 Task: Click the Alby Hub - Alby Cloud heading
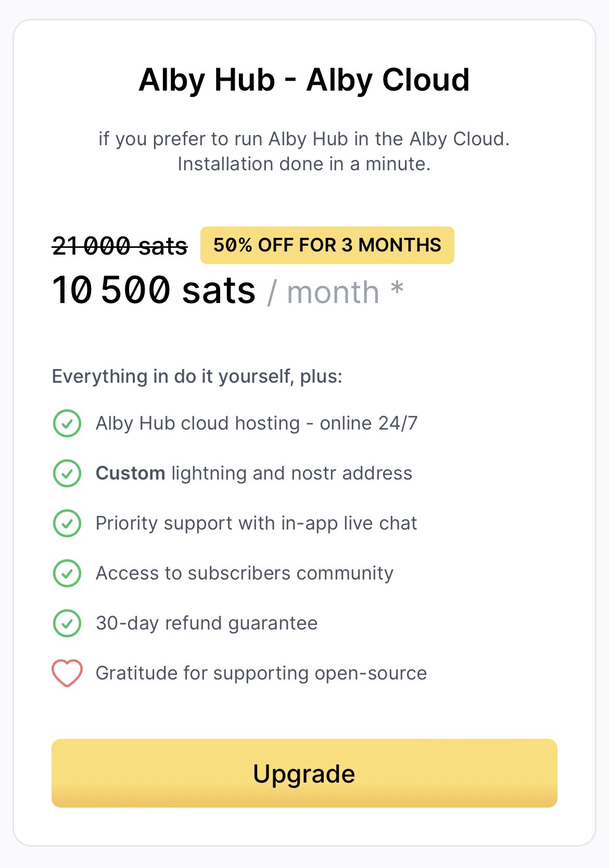point(304,80)
